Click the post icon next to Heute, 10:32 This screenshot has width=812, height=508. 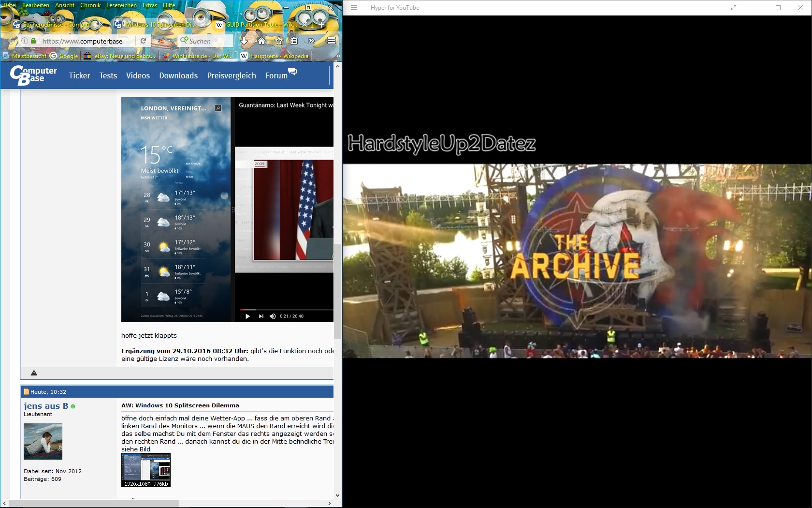tap(26, 392)
